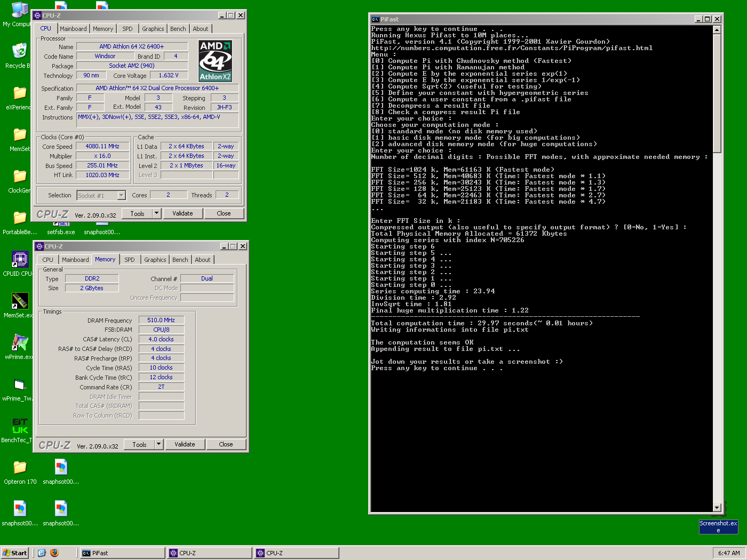Expand Tools dropdown arrow in upper CPU-Z
Viewport: 747px width, 560px height.
(x=157, y=213)
